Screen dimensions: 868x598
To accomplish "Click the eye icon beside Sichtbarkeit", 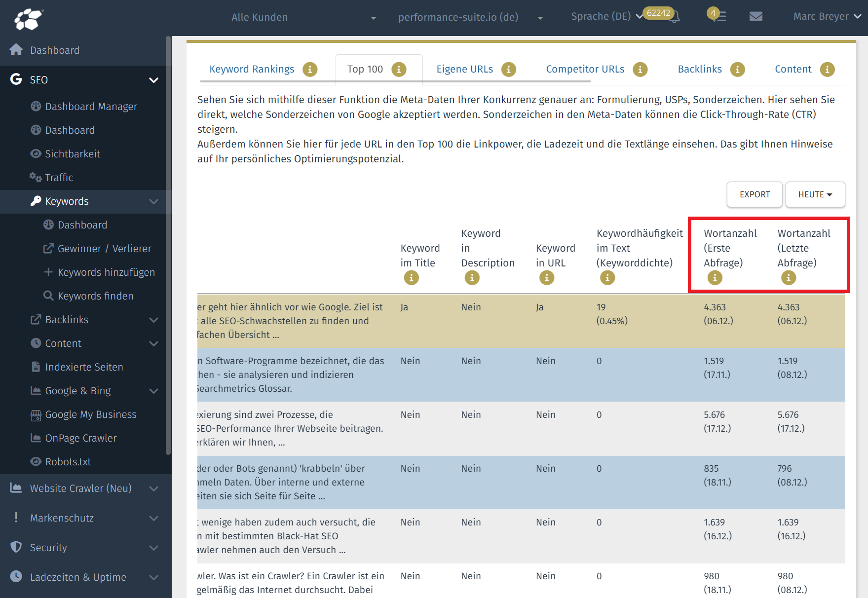I will pos(36,153).
